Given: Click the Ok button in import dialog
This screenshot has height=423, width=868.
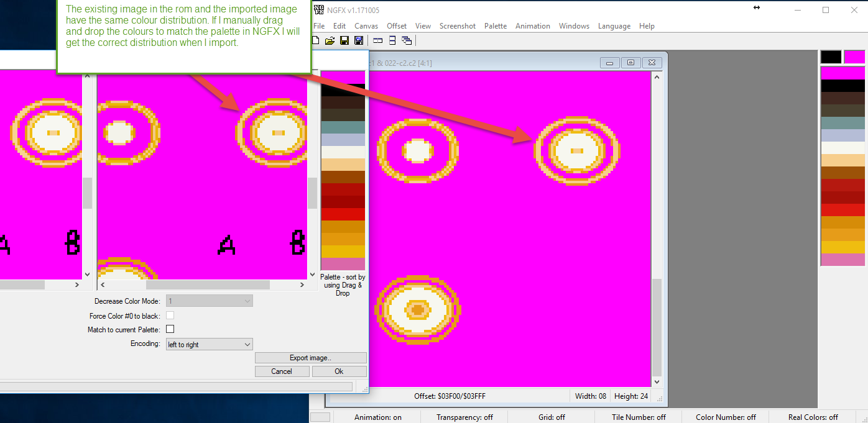Looking at the screenshot, I should click(339, 371).
